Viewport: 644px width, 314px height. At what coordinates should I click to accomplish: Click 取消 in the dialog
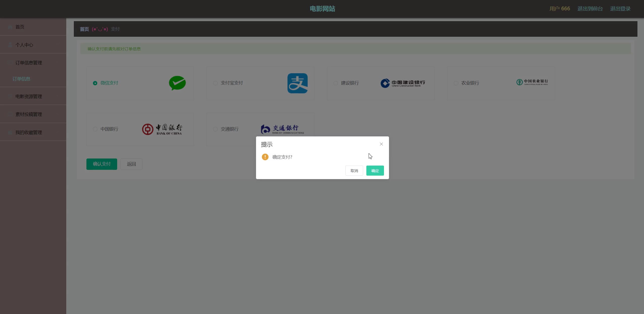[354, 171]
